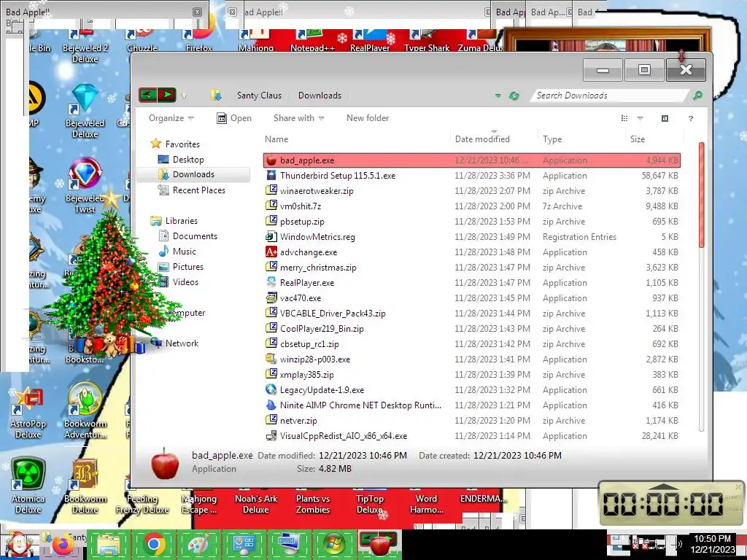This screenshot has height=560, width=747.
Task: Select Network in navigation pane
Action: (x=175, y=343)
